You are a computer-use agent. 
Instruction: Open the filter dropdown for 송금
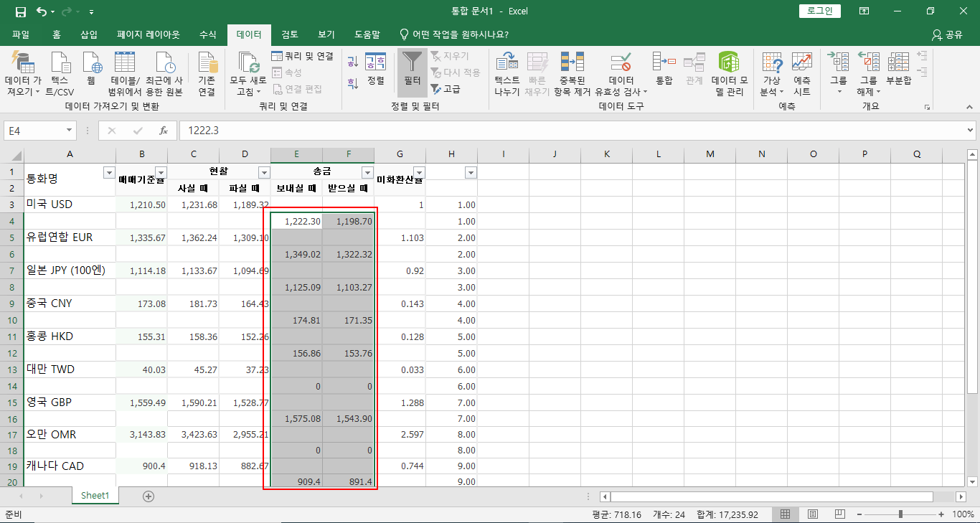click(367, 172)
